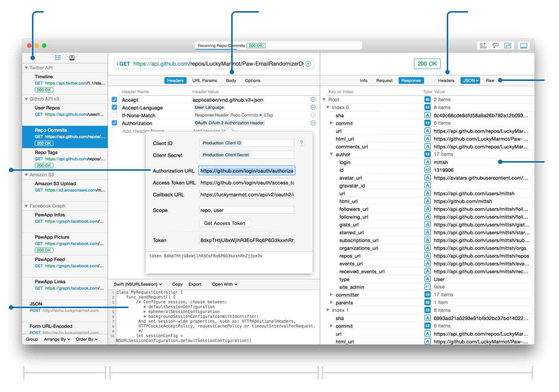This screenshot has width=559, height=392.
Task: Enable the If-None-Match header checkbox
Action: coord(114,115)
